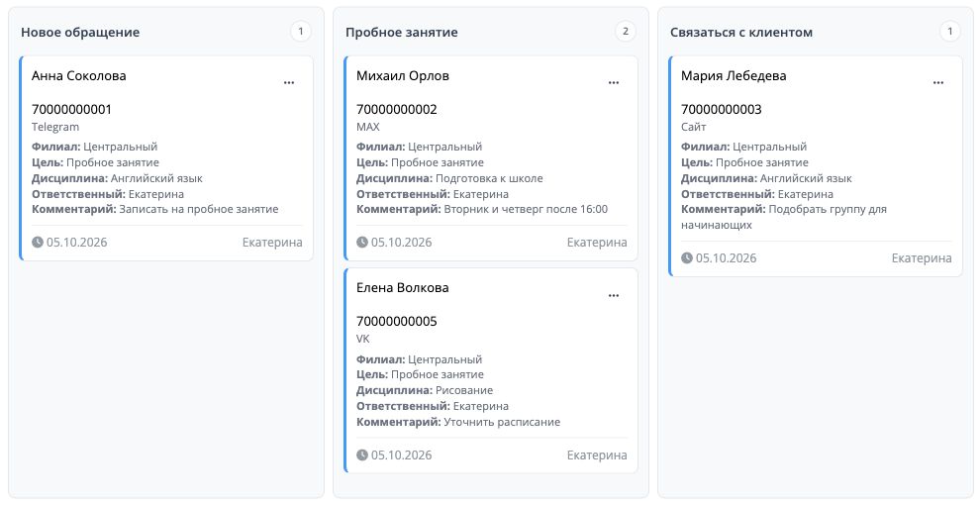Image resolution: width=980 pixels, height=505 pixels.
Task: Click date 05.10.2026 on Елена Волкова card
Action: [401, 455]
